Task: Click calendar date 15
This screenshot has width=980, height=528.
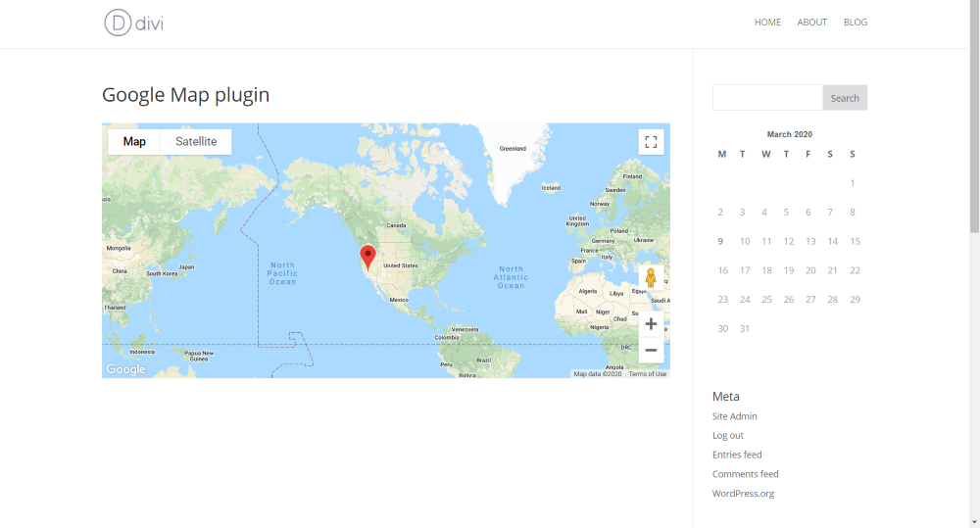Action: pos(855,241)
